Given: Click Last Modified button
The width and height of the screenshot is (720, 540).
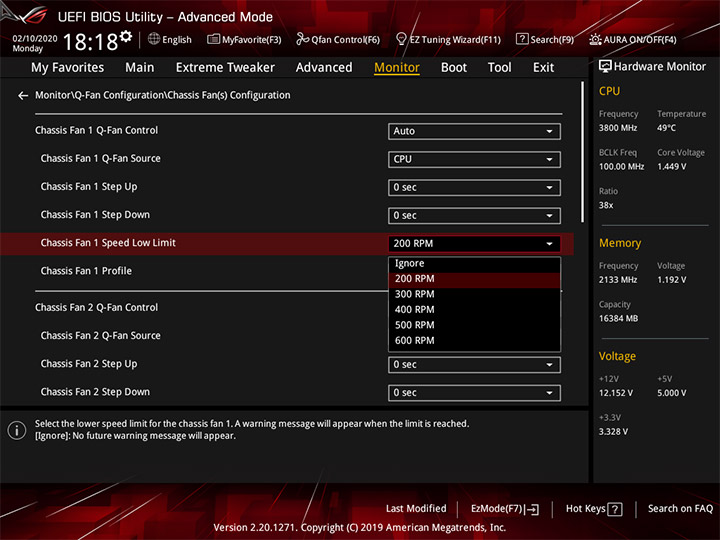Looking at the screenshot, I should (416, 509).
